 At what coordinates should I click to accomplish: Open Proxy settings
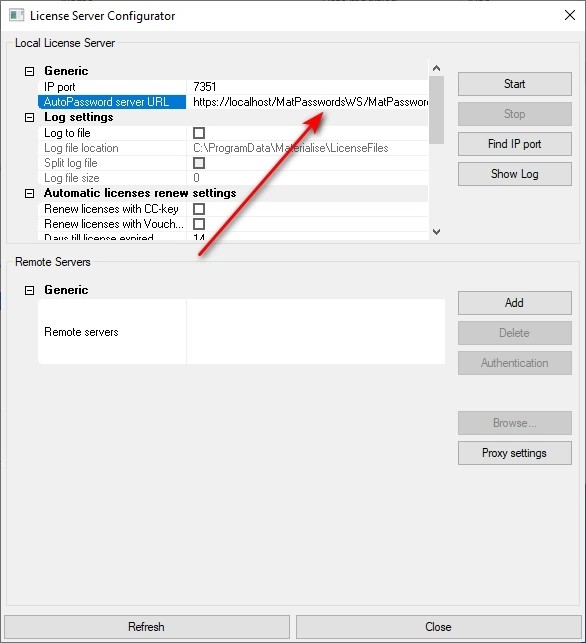(515, 453)
